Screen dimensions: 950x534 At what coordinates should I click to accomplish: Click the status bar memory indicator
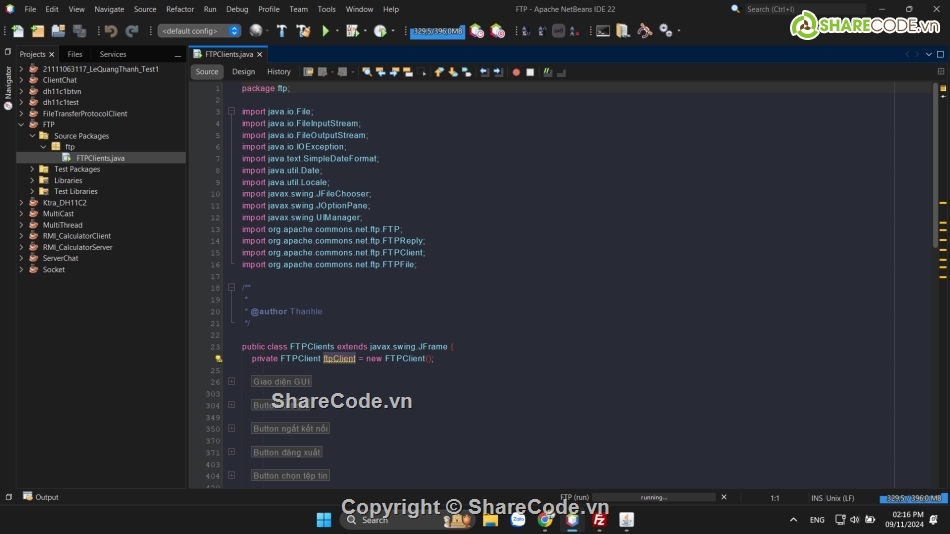(914, 498)
